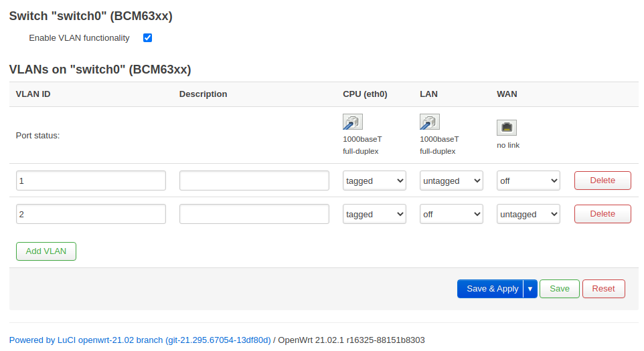
Task: Delete the VLAN 2 row
Action: pyautogui.click(x=602, y=214)
